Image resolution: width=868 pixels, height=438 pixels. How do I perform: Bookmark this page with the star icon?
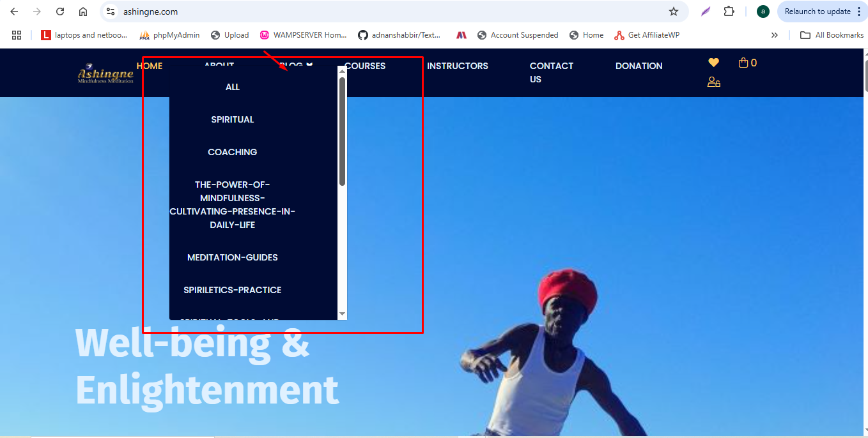[674, 11]
